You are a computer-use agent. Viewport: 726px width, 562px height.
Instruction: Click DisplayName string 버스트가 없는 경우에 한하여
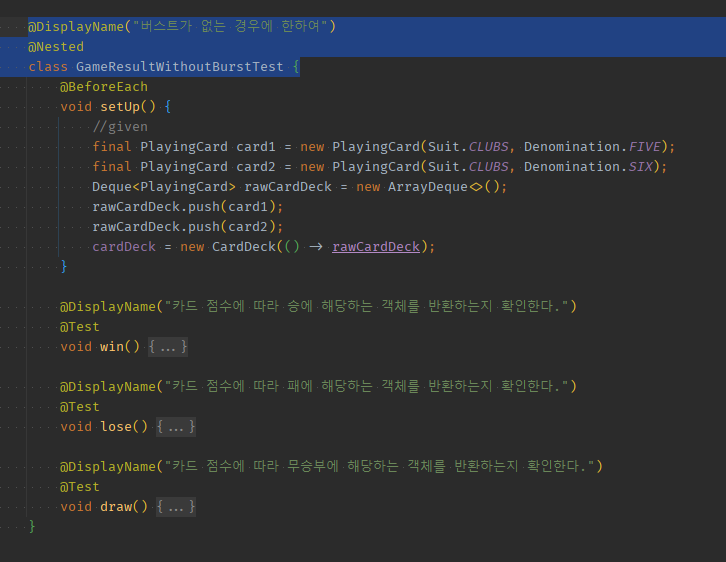pos(230,26)
